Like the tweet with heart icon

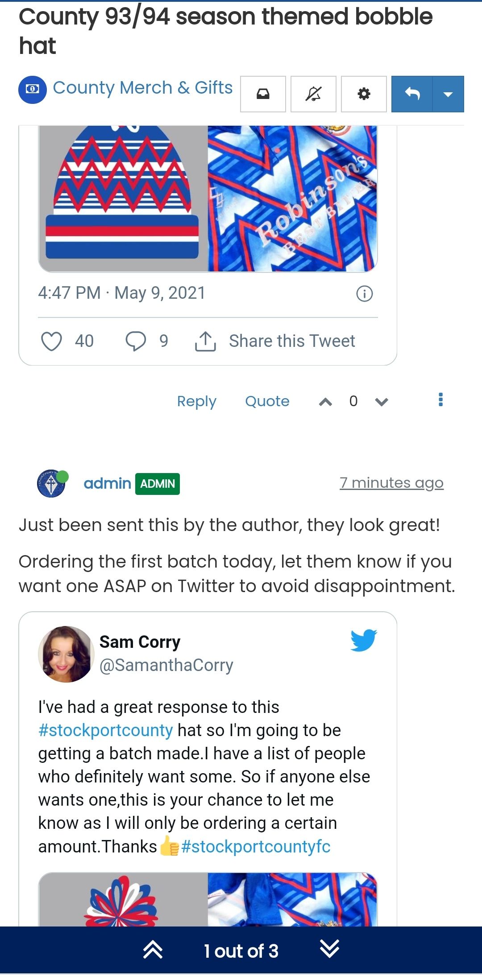point(52,342)
